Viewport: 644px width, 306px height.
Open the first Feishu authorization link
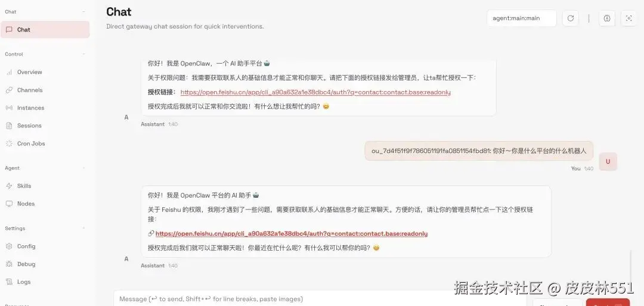tap(315, 92)
